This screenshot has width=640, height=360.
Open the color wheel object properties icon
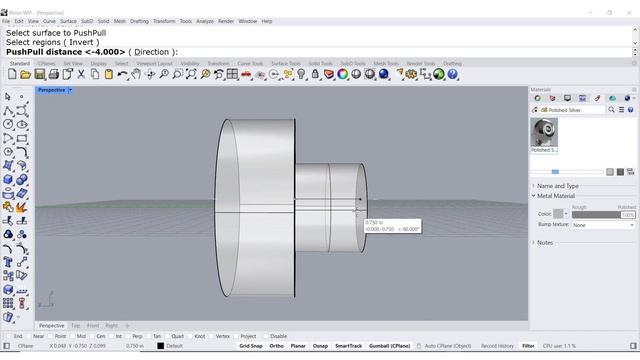(x=342, y=74)
